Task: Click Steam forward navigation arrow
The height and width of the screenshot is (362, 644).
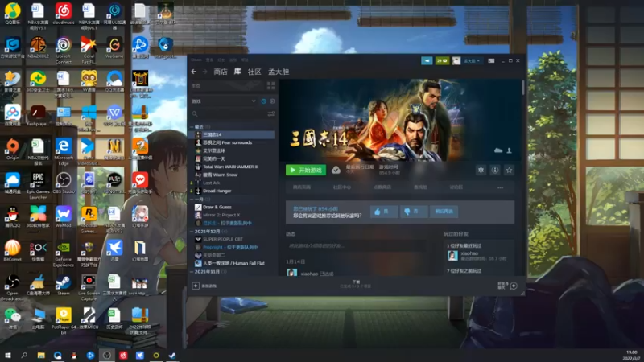Action: tap(204, 72)
